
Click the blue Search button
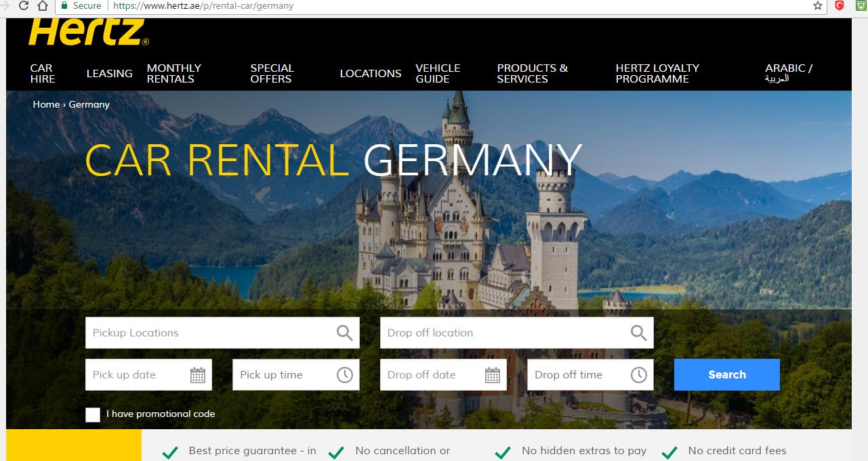(727, 374)
